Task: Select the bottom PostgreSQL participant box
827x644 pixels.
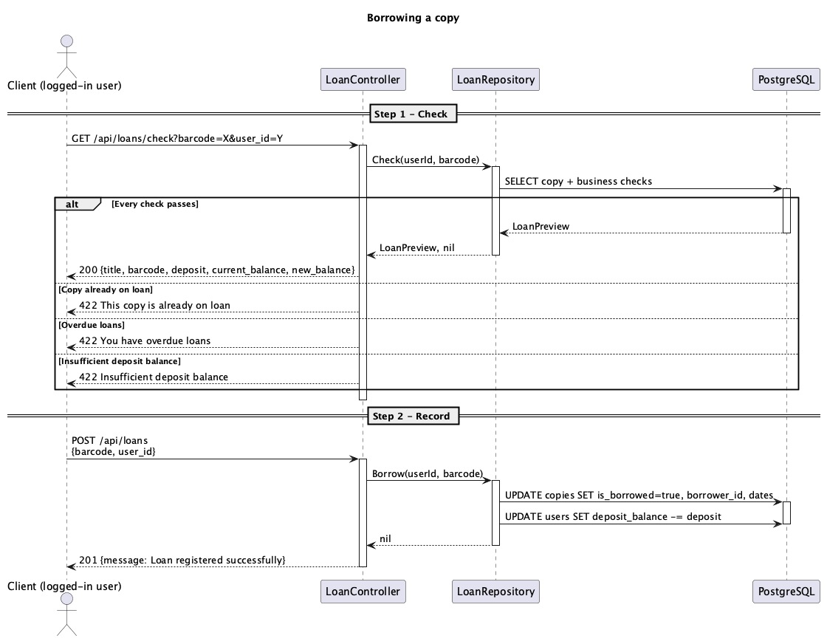Action: [x=786, y=592]
